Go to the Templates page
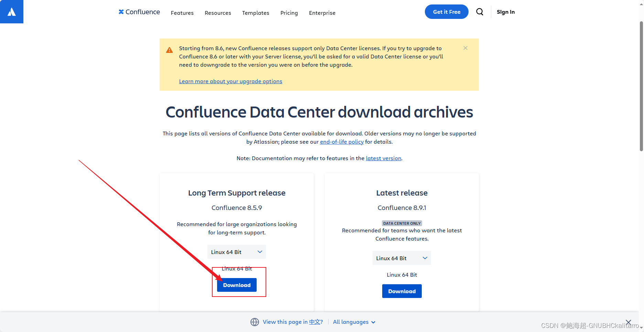 click(x=256, y=13)
